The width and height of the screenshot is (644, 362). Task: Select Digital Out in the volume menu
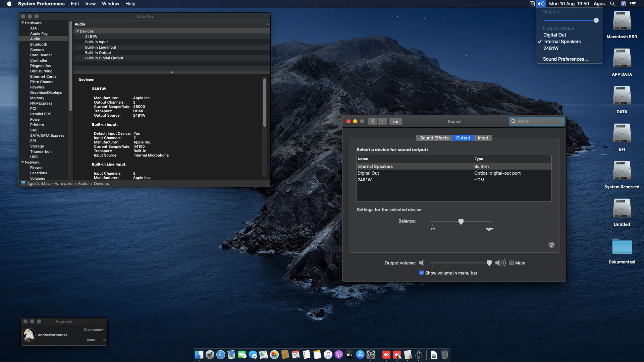point(555,35)
